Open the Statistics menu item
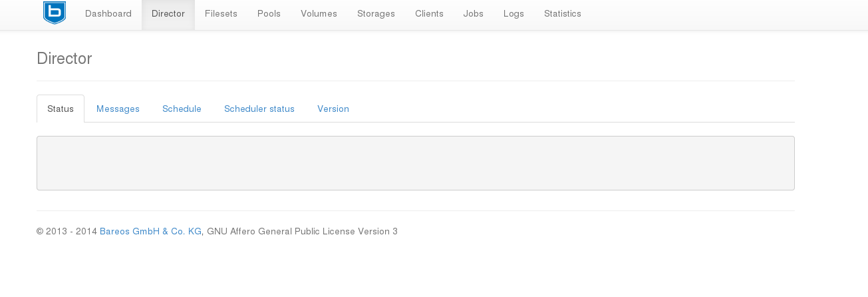This screenshot has height=297, width=868. coord(563,14)
